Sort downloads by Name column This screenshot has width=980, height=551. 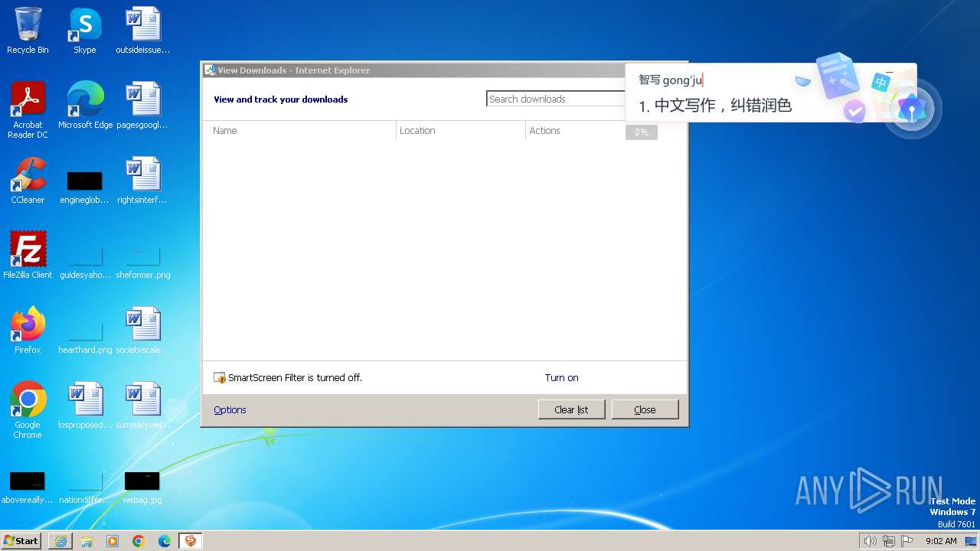299,131
